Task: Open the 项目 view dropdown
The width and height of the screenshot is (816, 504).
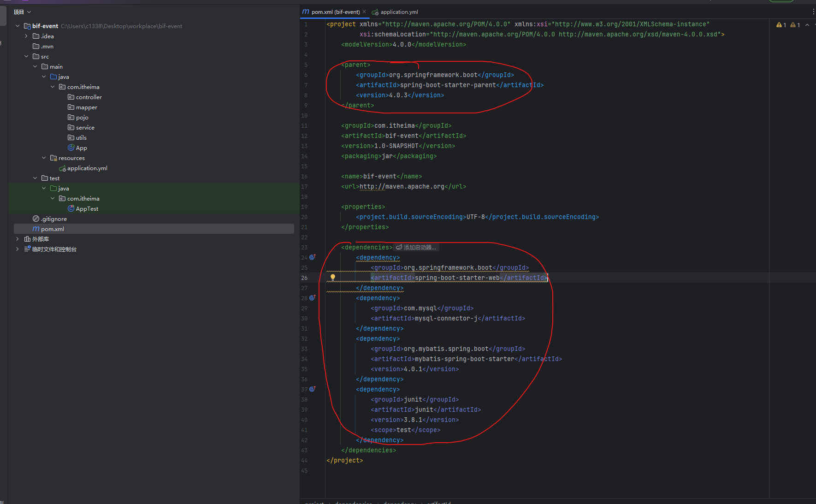Action: click(23, 12)
